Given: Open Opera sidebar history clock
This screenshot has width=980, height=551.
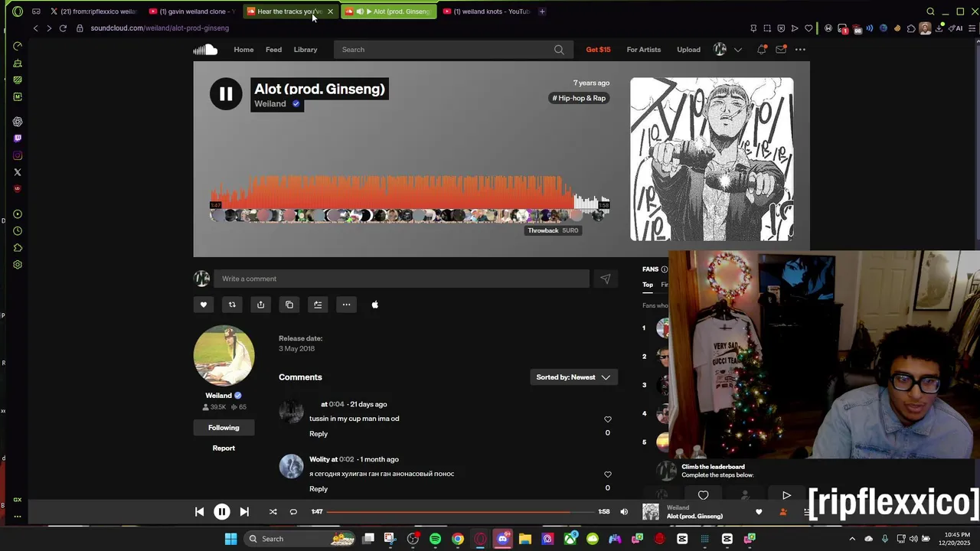Looking at the screenshot, I should click(18, 231).
